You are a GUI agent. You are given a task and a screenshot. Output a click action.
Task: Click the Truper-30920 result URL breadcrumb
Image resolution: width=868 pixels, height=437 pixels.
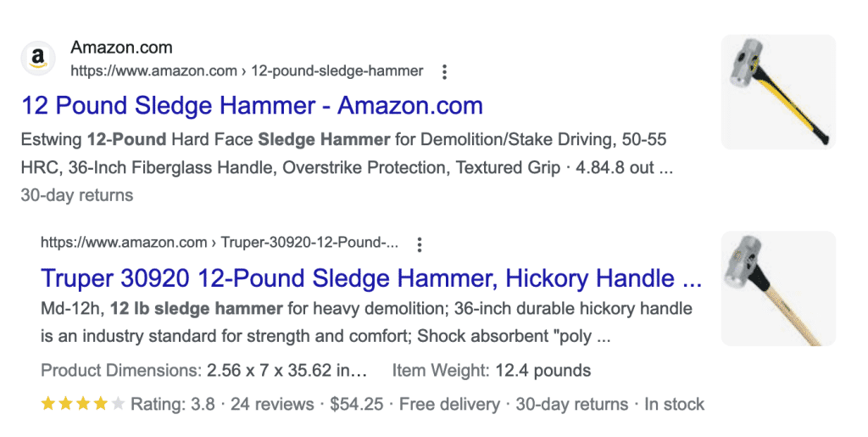[220, 243]
